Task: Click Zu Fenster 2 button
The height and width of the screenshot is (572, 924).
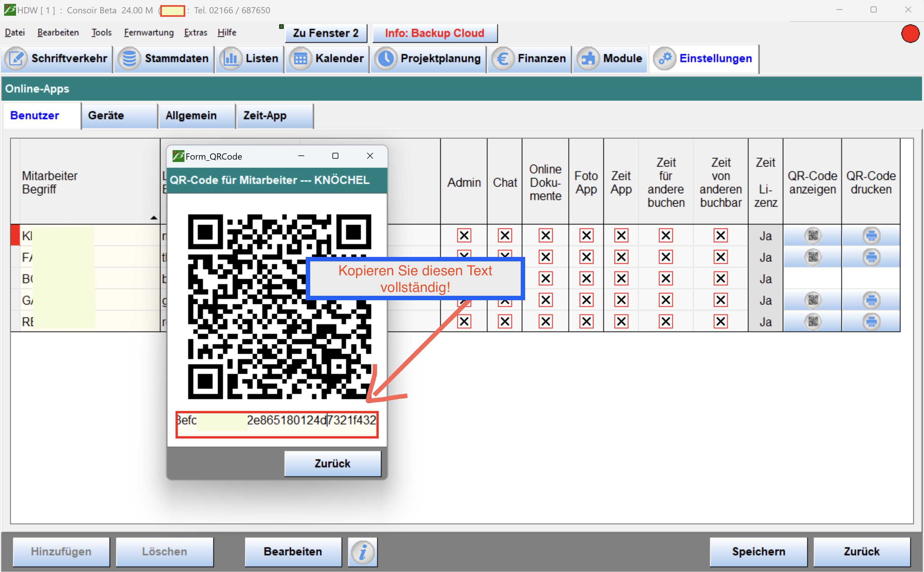Action: pyautogui.click(x=326, y=33)
